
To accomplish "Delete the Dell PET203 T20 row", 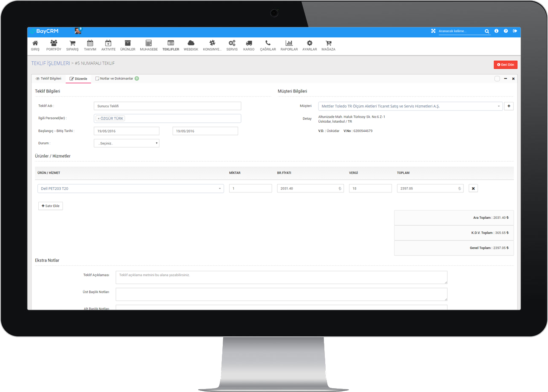I will (x=473, y=188).
